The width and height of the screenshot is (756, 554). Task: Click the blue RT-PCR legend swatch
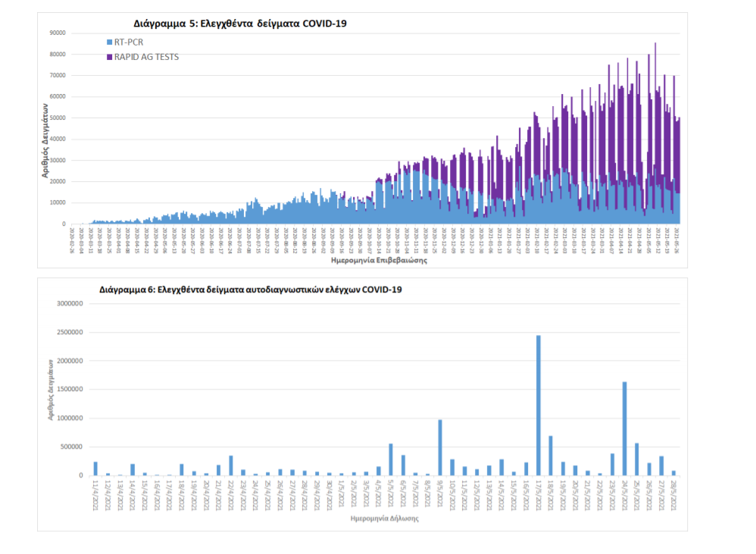point(109,42)
